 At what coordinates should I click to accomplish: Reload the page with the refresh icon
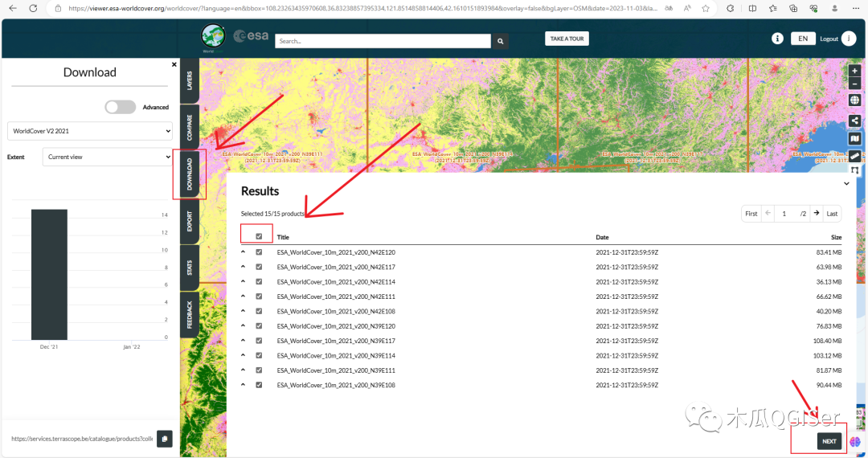pyautogui.click(x=33, y=8)
